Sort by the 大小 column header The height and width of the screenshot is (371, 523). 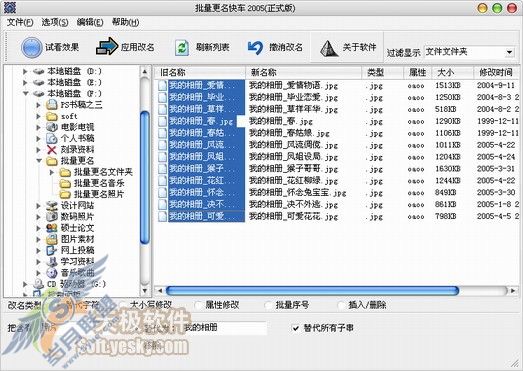tap(453, 72)
